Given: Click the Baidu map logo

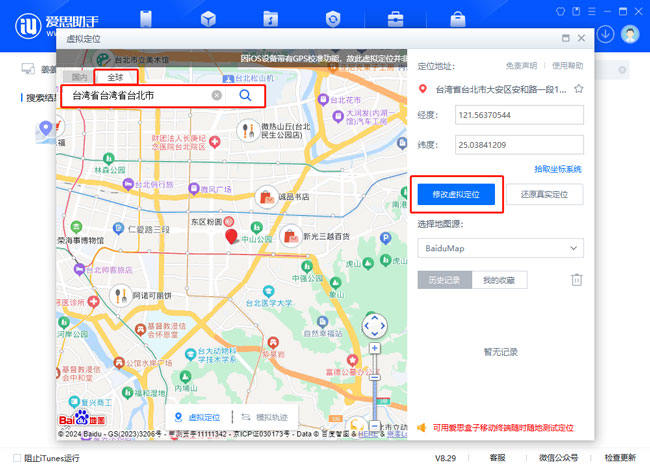Looking at the screenshot, I should (x=82, y=419).
